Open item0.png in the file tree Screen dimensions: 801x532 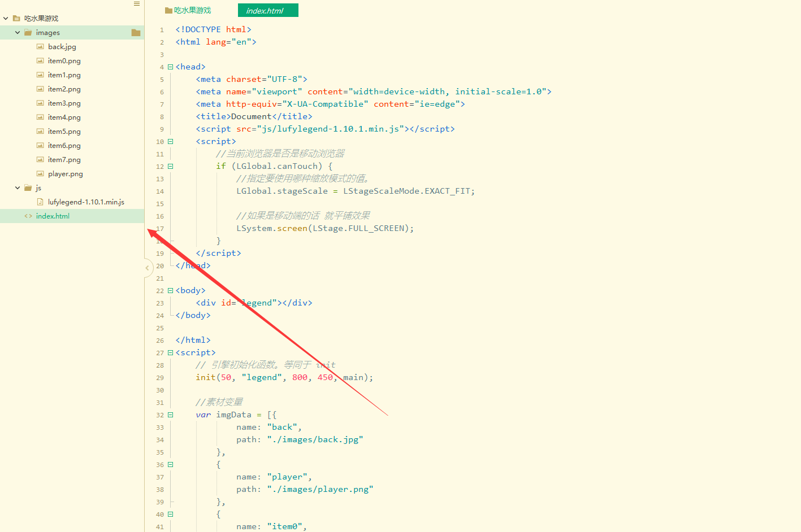pos(64,61)
